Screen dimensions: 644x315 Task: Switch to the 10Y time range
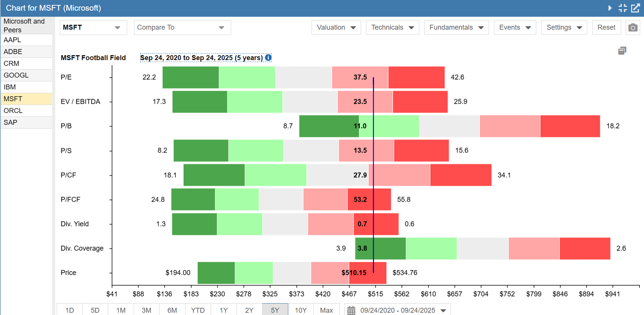pyautogui.click(x=300, y=310)
